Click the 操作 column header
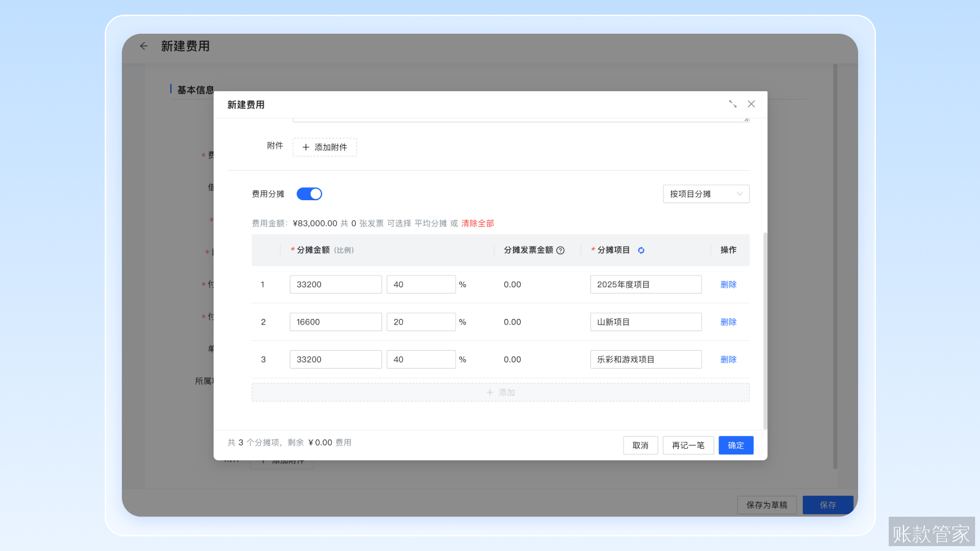The width and height of the screenshot is (980, 551). point(728,250)
